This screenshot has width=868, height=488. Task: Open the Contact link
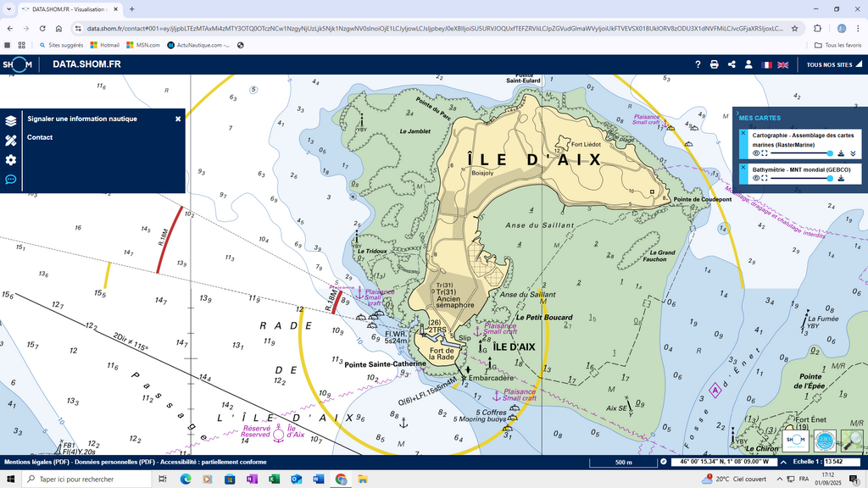[40, 137]
